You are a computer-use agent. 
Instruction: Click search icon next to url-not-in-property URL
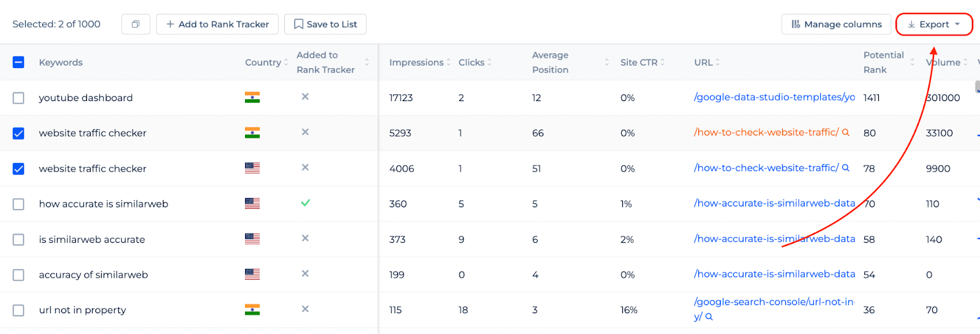coord(709,317)
